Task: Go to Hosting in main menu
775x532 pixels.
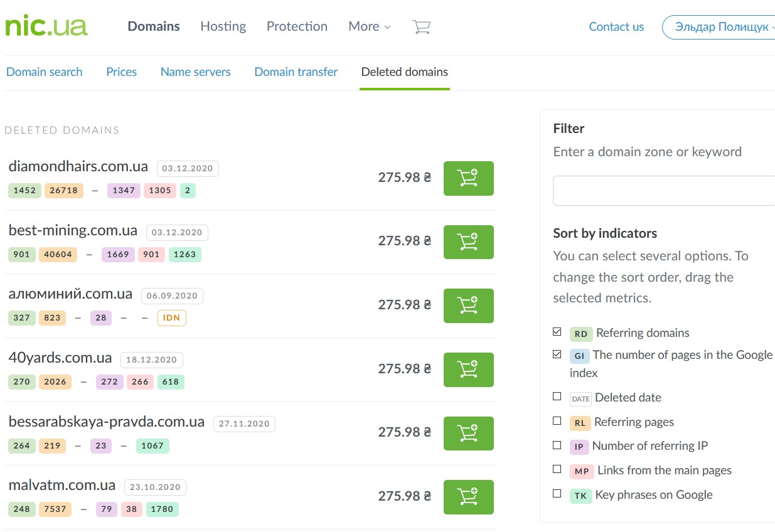Action: [x=223, y=26]
